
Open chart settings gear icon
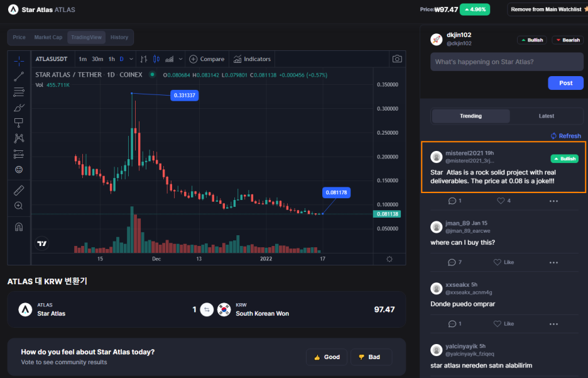point(389,259)
